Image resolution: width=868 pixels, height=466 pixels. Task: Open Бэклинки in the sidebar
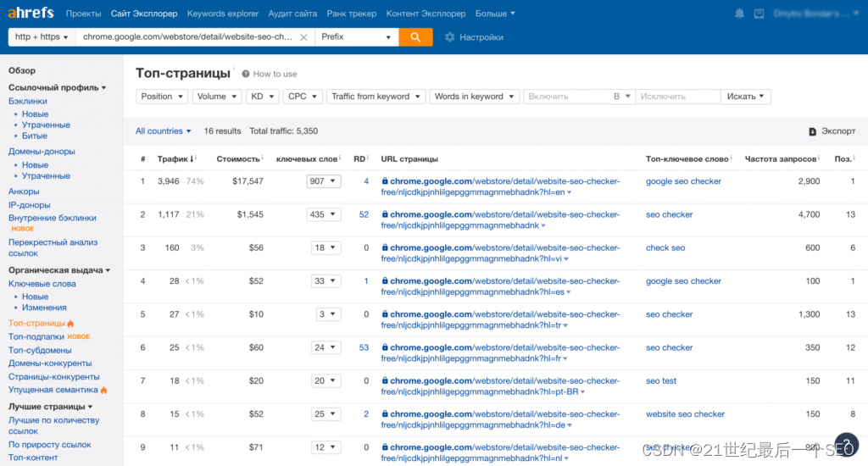coord(28,101)
